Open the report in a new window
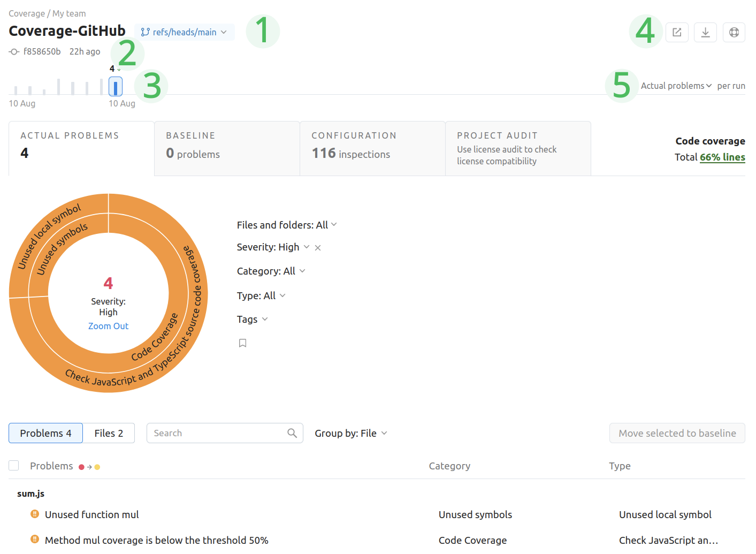The image size is (756, 554). pos(676,32)
